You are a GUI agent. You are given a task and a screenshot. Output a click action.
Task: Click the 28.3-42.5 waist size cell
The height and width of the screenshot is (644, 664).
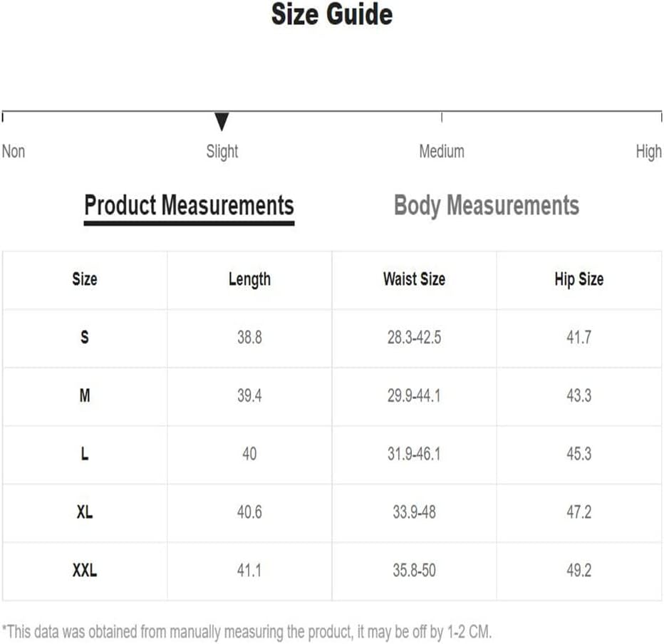click(x=414, y=338)
